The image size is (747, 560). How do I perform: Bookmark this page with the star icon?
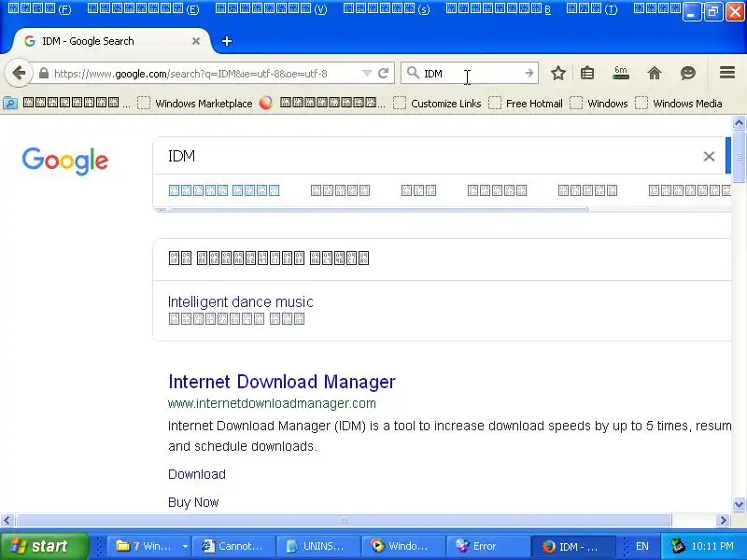click(x=557, y=74)
